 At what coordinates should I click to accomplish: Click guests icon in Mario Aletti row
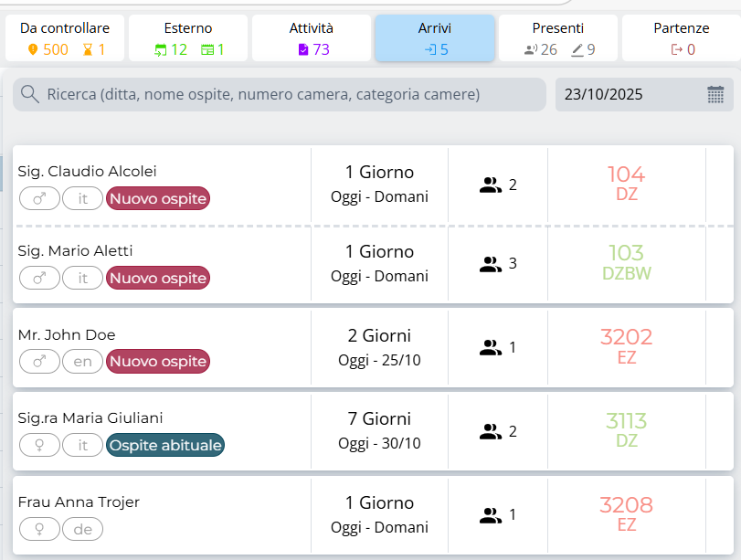pos(491,265)
